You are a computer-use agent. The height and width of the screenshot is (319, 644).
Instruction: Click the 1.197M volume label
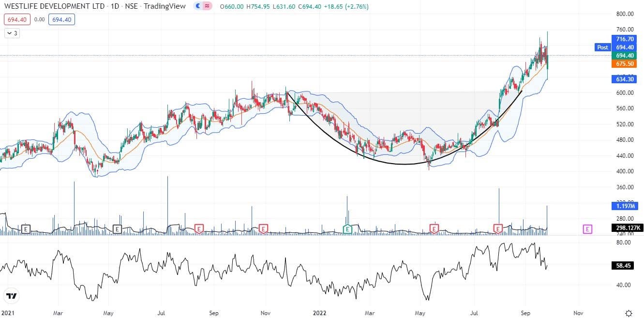click(x=624, y=206)
